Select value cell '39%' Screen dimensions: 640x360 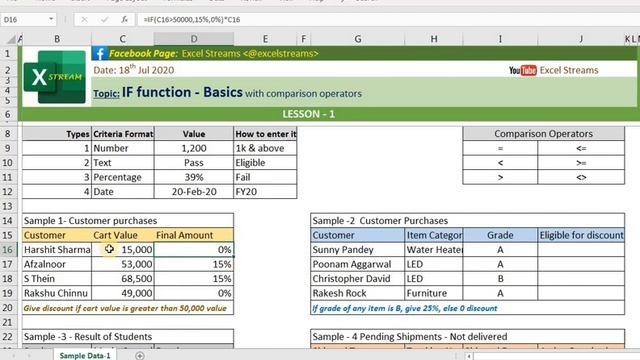[194, 177]
